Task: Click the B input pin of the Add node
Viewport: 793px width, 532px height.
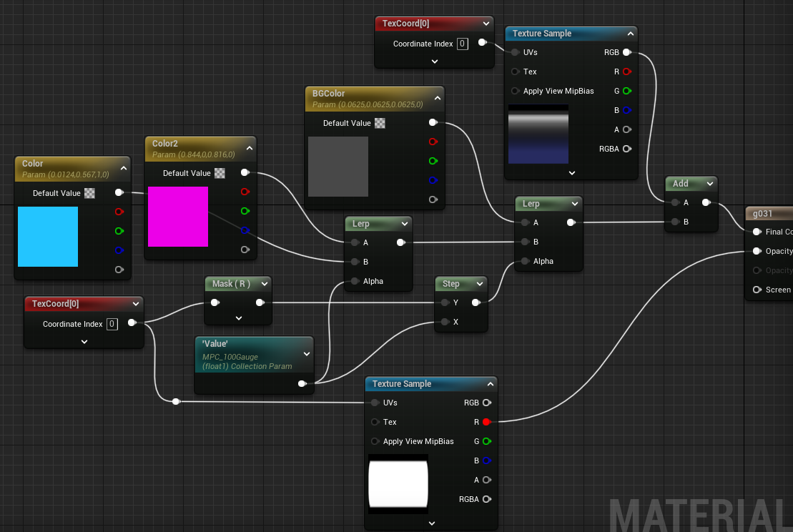Action: point(675,222)
